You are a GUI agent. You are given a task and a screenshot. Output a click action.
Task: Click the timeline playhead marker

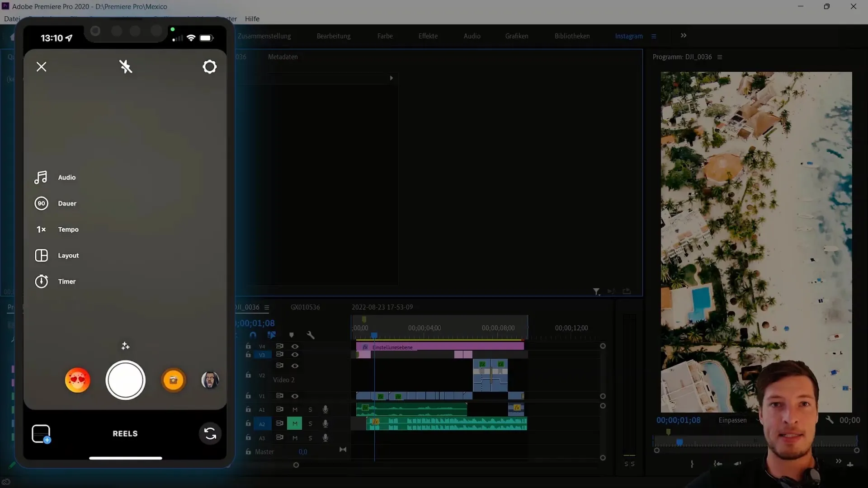(374, 335)
